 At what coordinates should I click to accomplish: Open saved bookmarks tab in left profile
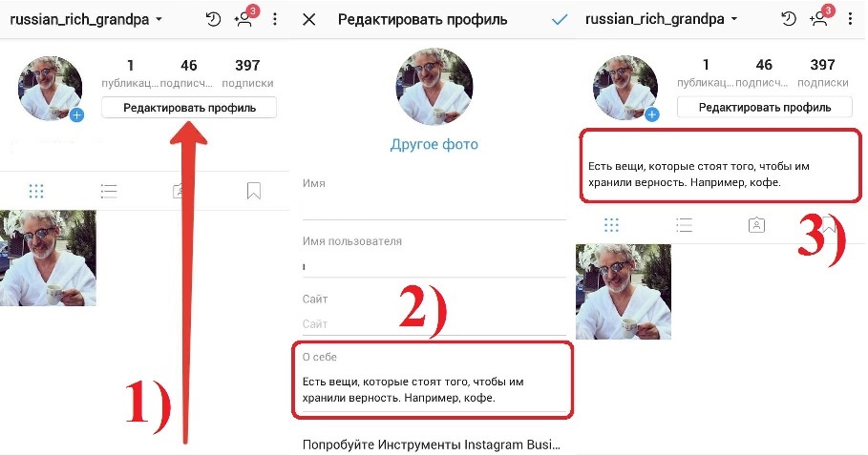coord(254,192)
